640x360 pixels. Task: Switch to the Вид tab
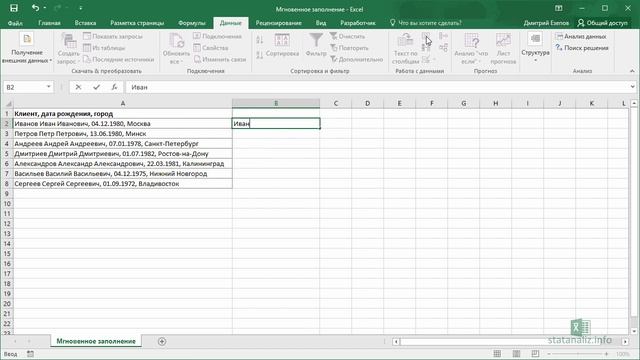[x=321, y=23]
